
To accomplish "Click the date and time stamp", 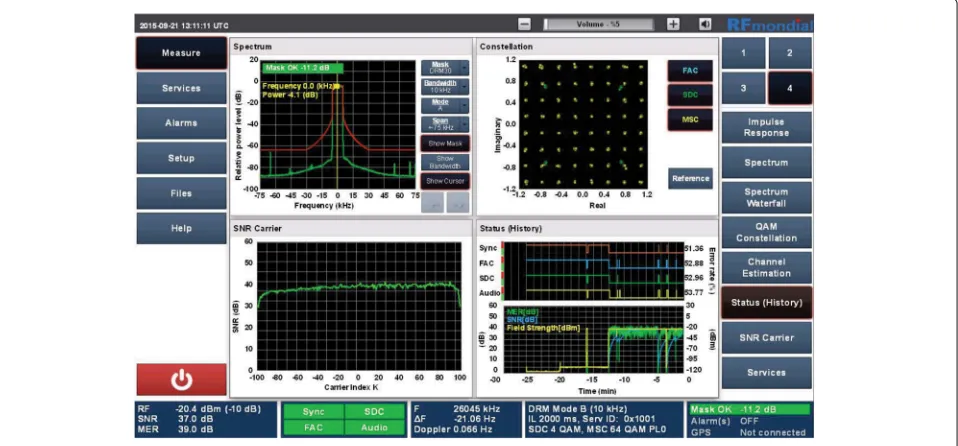I will click(x=184, y=26).
